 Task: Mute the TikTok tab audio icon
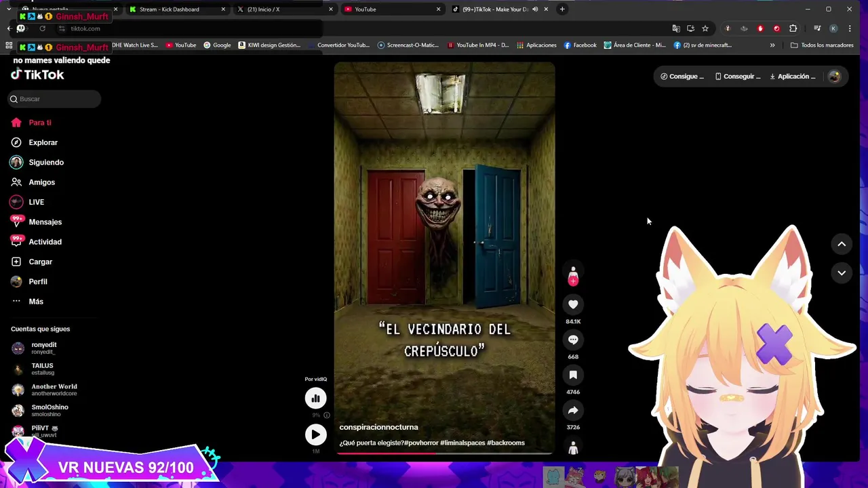535,9
